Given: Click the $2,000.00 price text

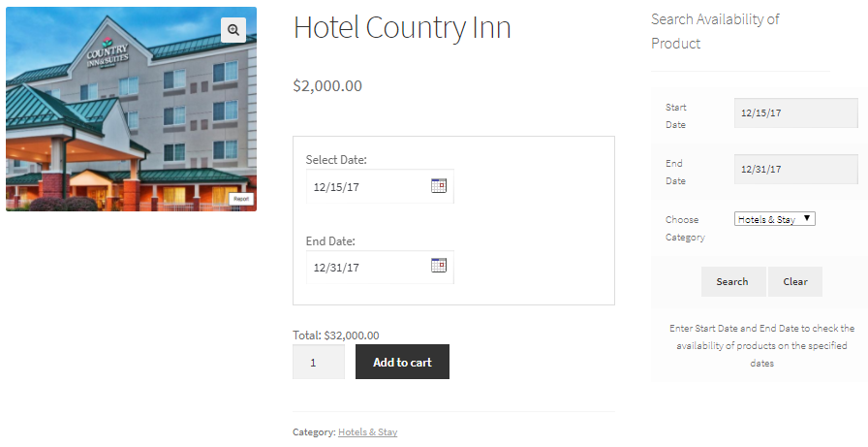Looking at the screenshot, I should [x=327, y=86].
